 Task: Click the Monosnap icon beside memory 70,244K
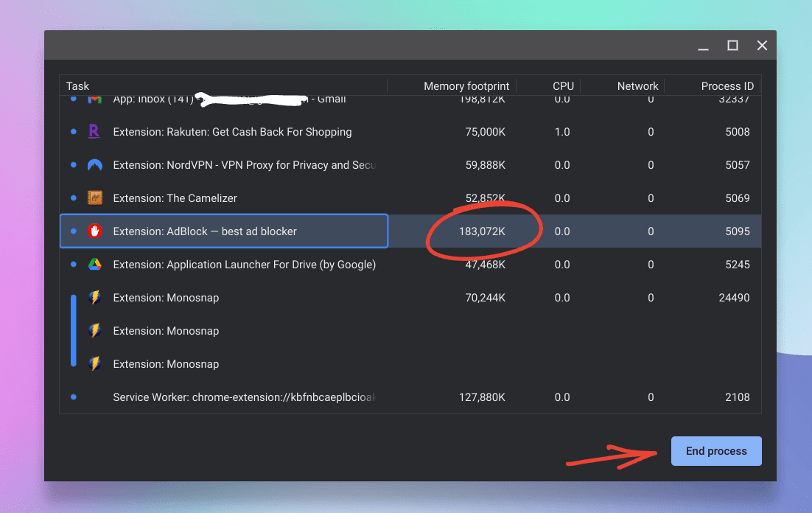click(x=94, y=298)
